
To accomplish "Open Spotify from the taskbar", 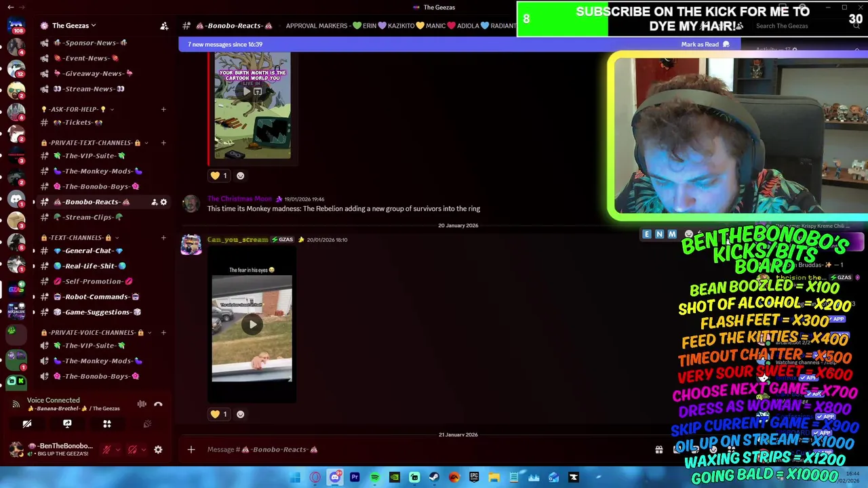I will coord(374,478).
